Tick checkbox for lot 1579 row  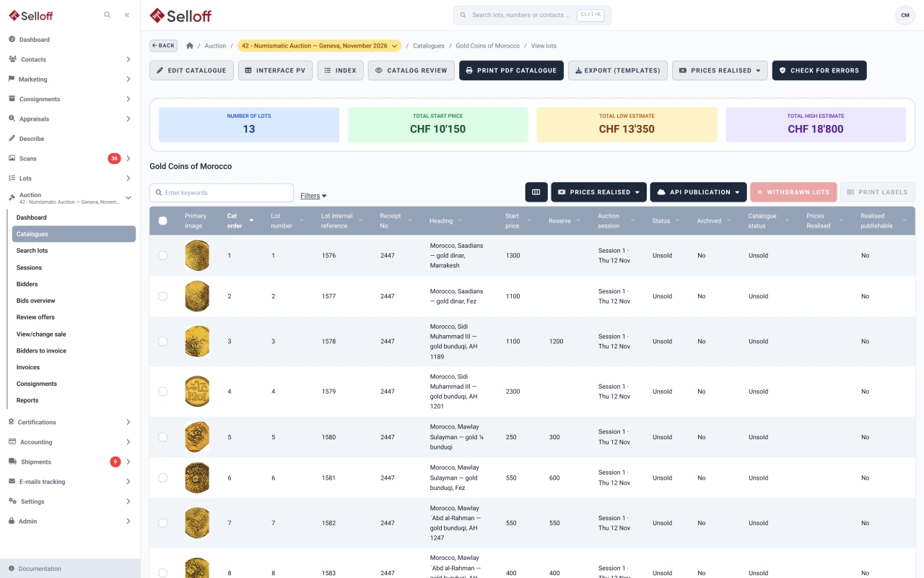click(x=162, y=392)
